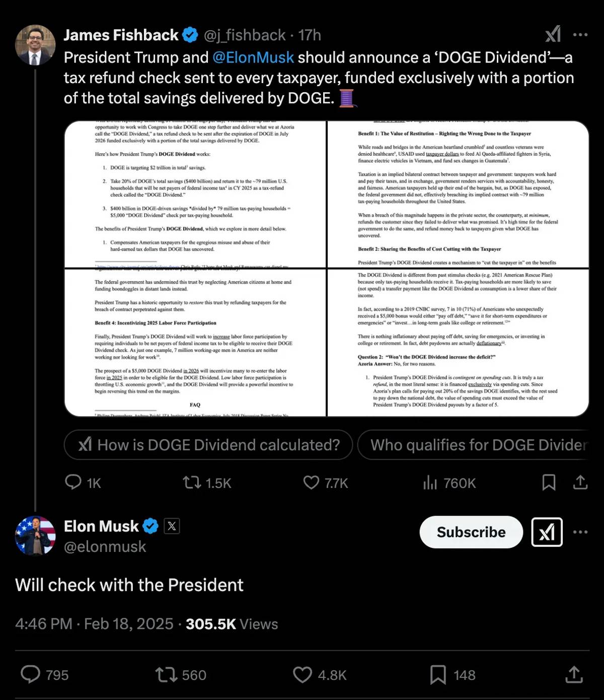
Task: Bookmark James Fishback's post
Action: [x=549, y=482]
